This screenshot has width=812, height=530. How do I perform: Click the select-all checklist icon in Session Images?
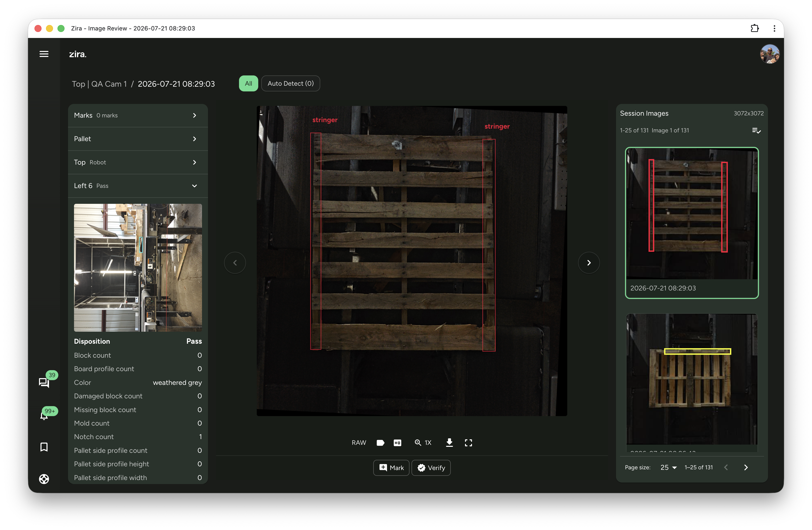click(x=756, y=131)
